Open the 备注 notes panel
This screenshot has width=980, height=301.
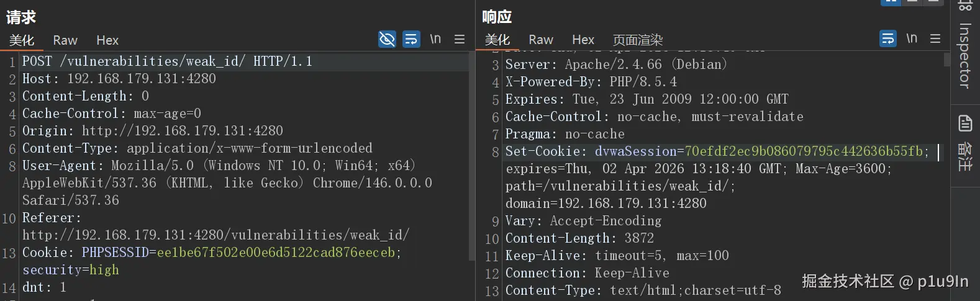click(x=965, y=143)
